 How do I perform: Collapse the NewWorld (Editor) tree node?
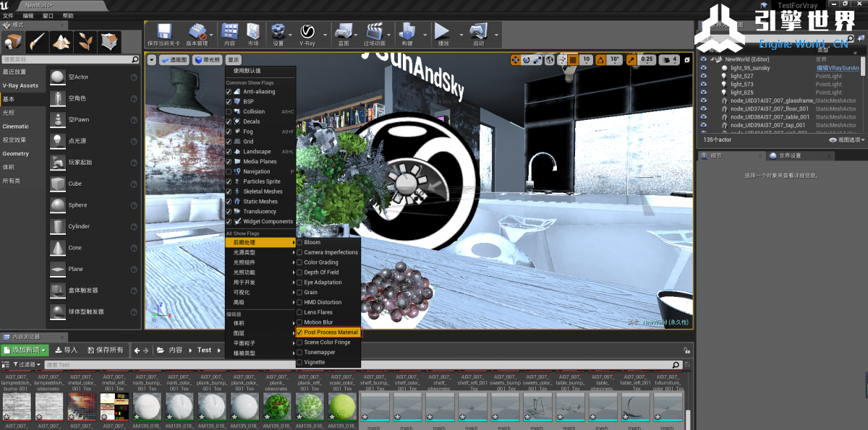point(712,59)
